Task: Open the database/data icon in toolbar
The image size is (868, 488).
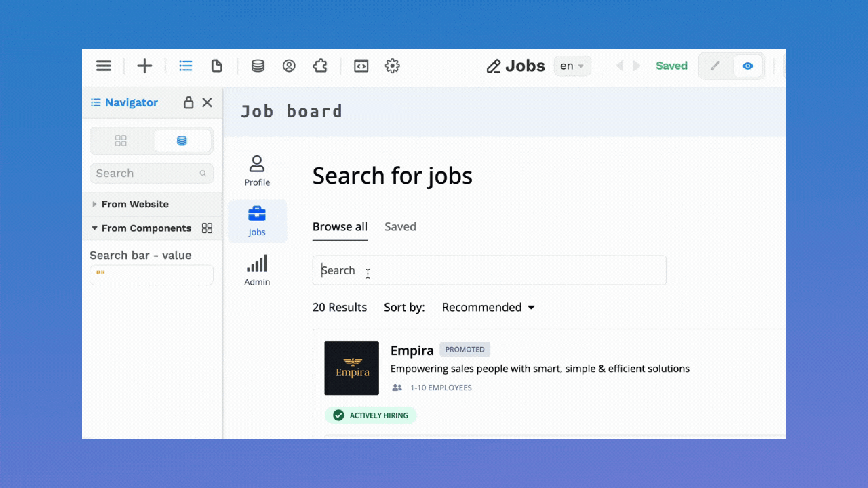Action: coord(258,66)
